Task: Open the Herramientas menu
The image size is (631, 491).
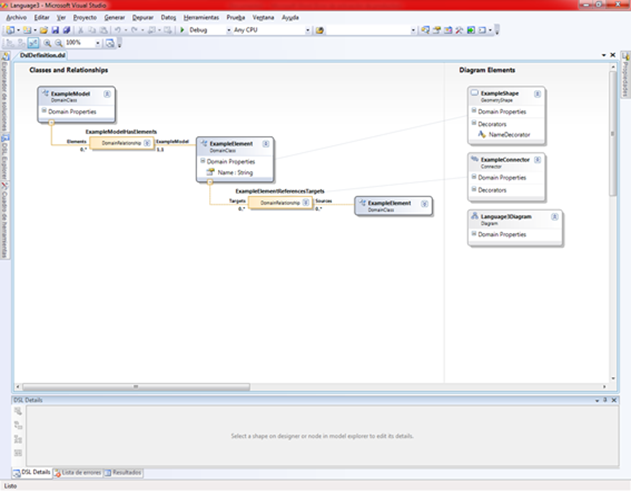Action: (x=201, y=18)
